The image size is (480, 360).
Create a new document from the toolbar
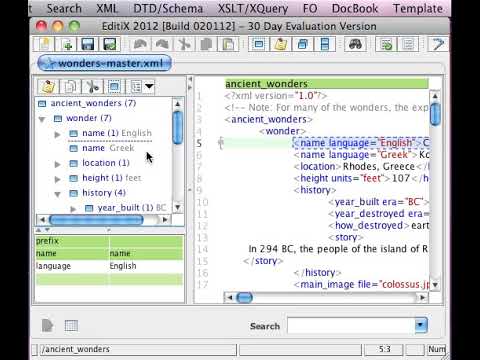(45, 44)
